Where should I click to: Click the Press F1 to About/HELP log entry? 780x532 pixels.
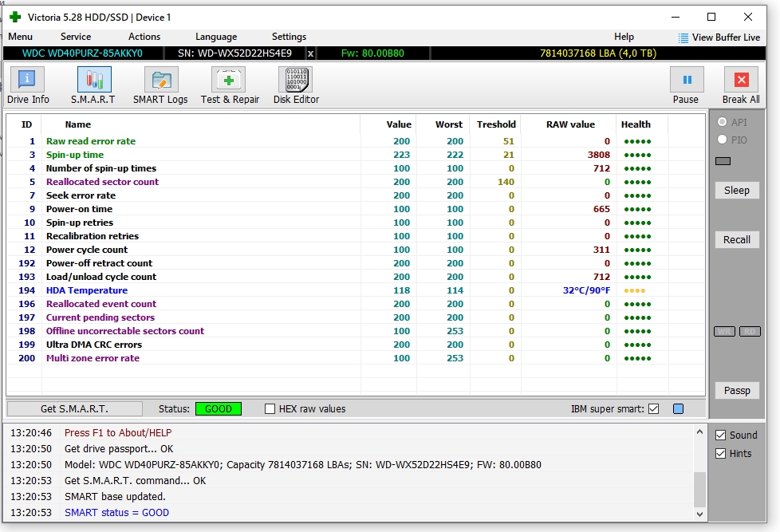point(118,433)
